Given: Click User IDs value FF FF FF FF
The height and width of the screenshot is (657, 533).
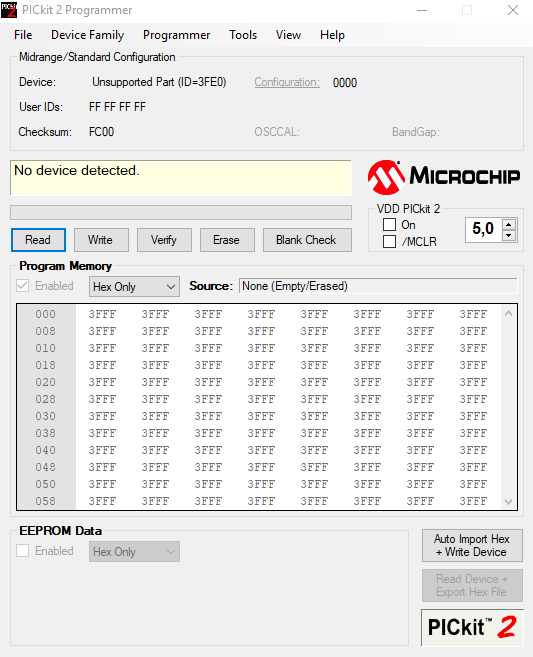Looking at the screenshot, I should [x=117, y=107].
